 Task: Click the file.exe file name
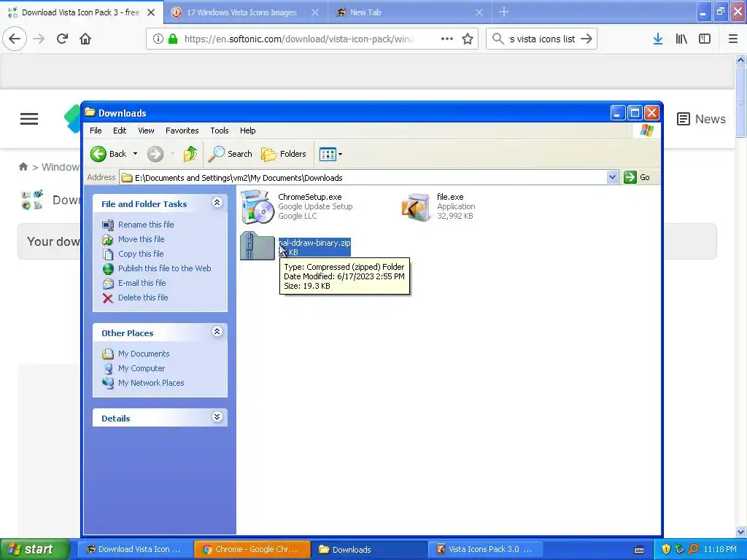pyautogui.click(x=450, y=197)
